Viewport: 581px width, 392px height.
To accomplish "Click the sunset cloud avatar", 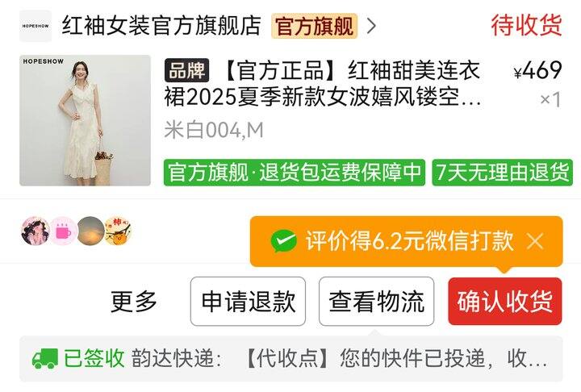I will (90, 231).
